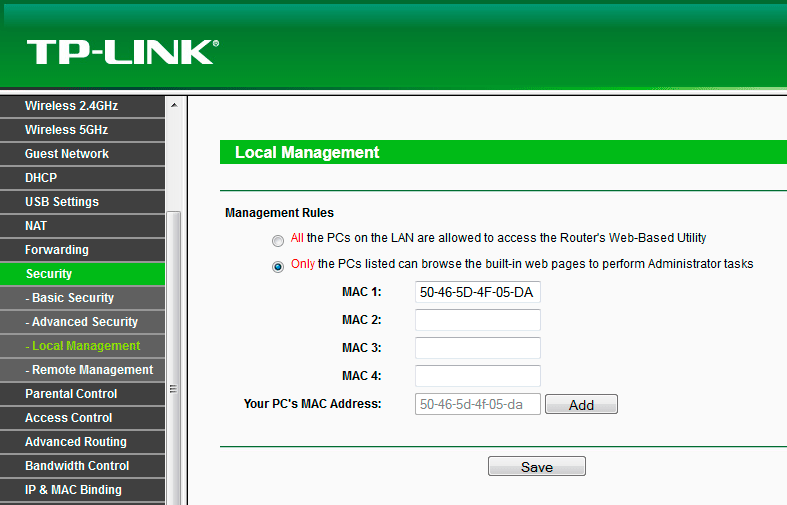Open IP & MAC Binding section
Image resolution: width=787 pixels, height=505 pixels.
[x=73, y=490]
